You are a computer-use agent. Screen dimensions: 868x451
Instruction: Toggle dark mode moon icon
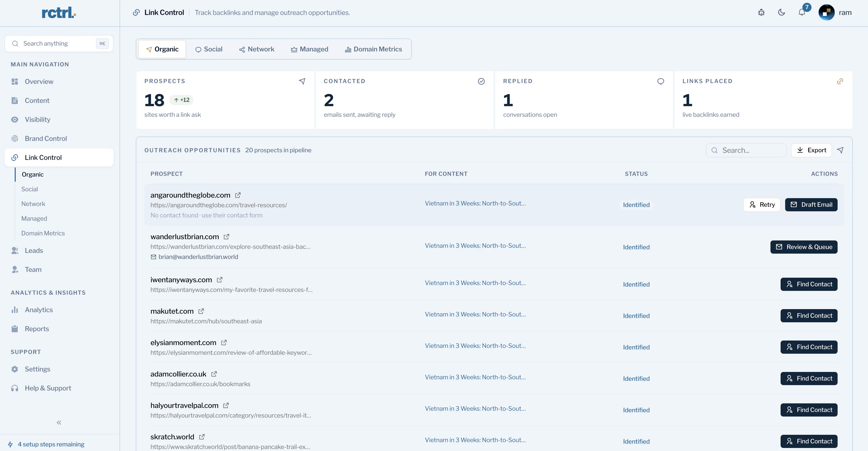click(781, 12)
